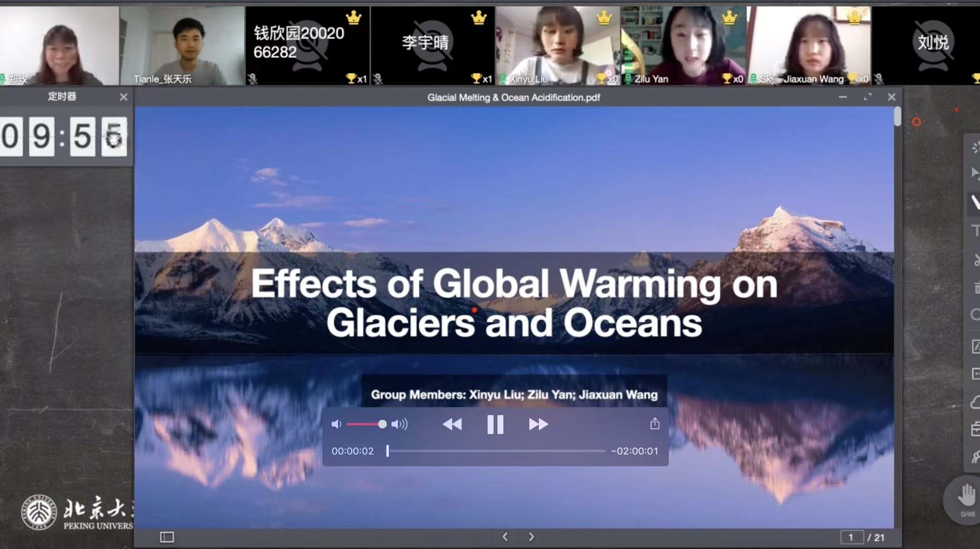Click Tianle participant video thumbnail

pyautogui.click(x=182, y=46)
